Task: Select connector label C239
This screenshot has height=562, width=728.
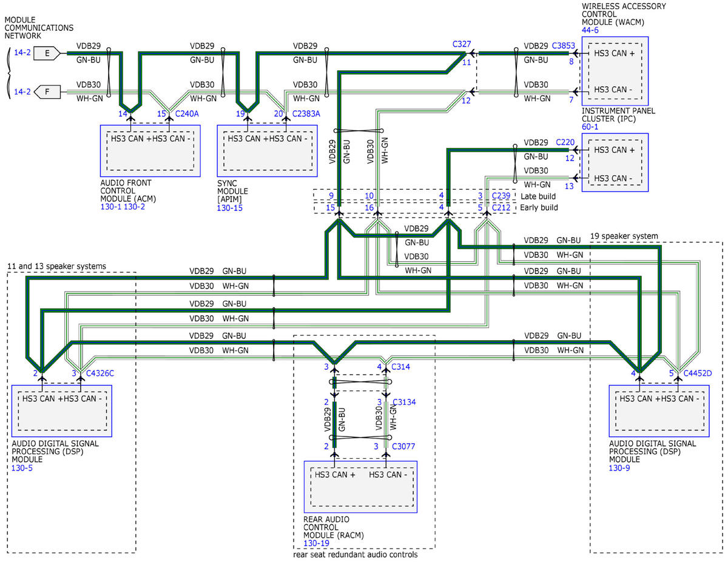Action: coord(501,196)
